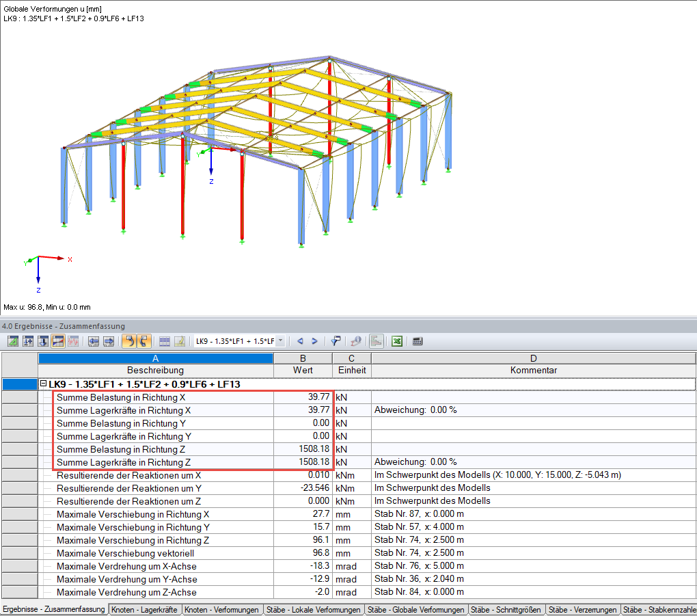Screen dimensions: 697x616
Task: Click the filter funnel toolbar icon
Action: [x=336, y=341]
